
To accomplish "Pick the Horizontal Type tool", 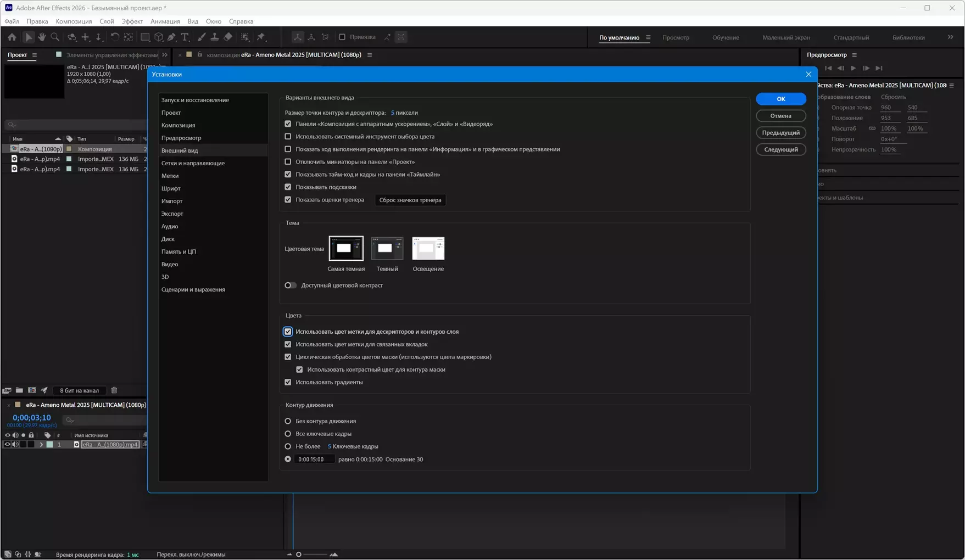I will [x=185, y=37].
